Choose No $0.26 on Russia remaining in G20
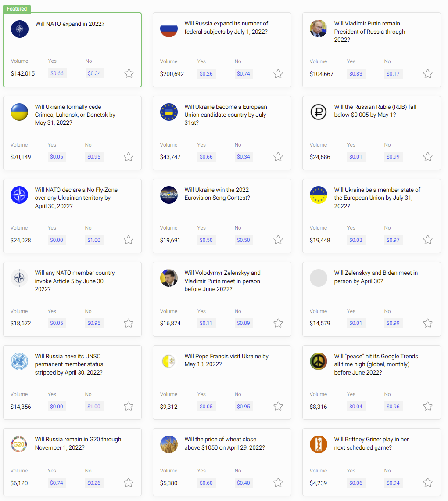The width and height of the screenshot is (448, 501). (94, 483)
